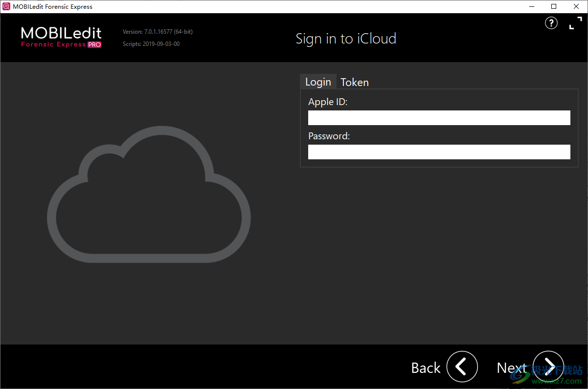The height and width of the screenshot is (389, 588).
Task: Toggle fullscreen with the expand arrows icon
Action: click(x=576, y=23)
